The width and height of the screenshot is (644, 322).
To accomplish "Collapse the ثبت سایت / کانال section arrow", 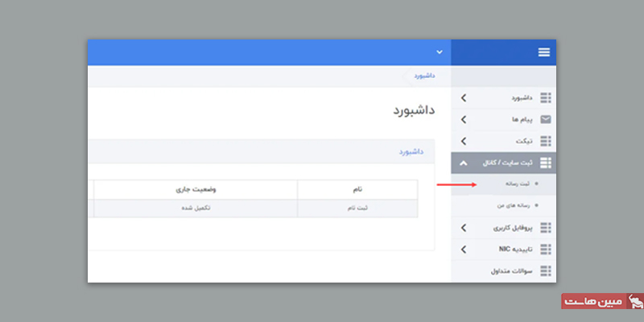I will [x=464, y=163].
